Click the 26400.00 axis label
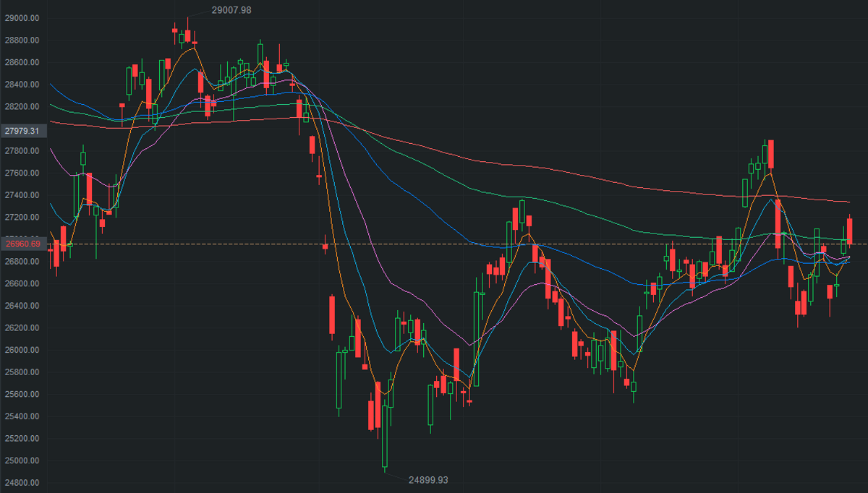 pyautogui.click(x=22, y=306)
